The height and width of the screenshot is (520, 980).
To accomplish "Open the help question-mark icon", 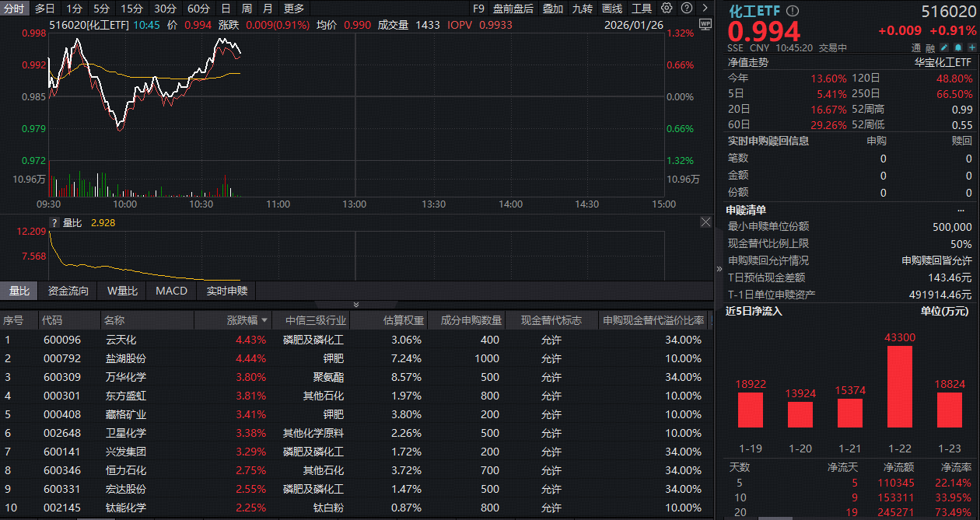I will tap(687, 8).
